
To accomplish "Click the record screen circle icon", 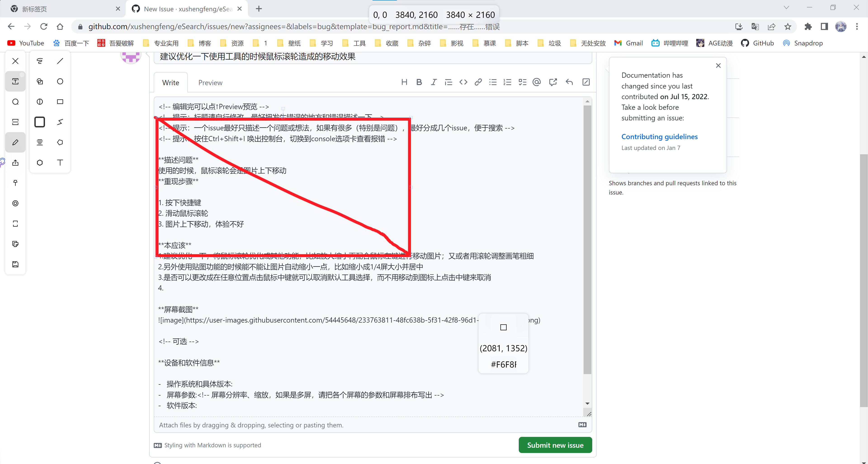I will (16, 203).
